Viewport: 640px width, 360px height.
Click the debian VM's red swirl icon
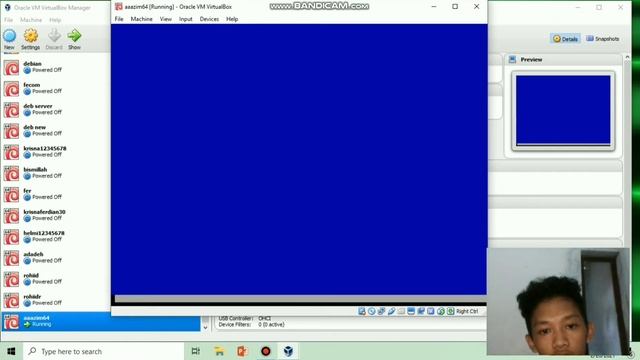(11, 68)
